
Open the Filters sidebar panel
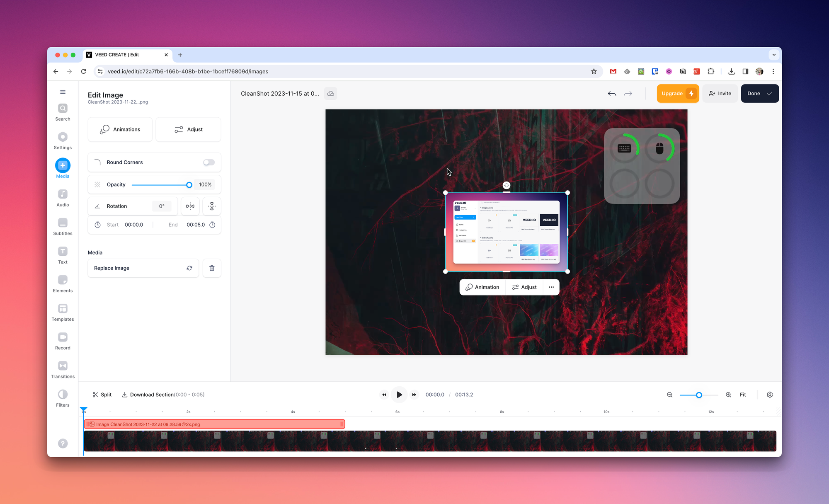(x=63, y=398)
